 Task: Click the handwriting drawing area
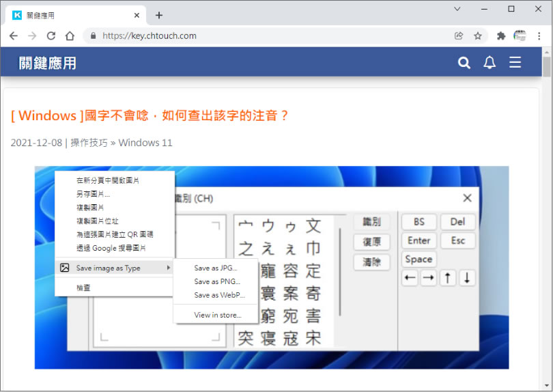tap(160, 281)
